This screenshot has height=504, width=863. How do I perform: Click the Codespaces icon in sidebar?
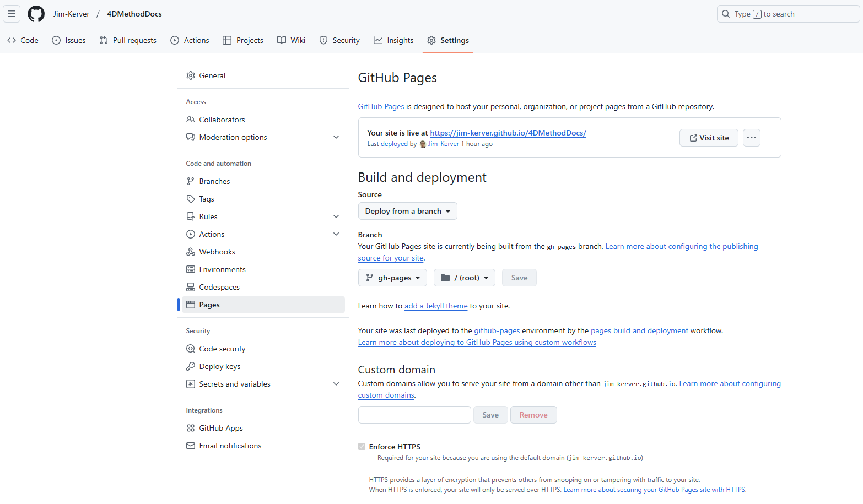tap(191, 287)
